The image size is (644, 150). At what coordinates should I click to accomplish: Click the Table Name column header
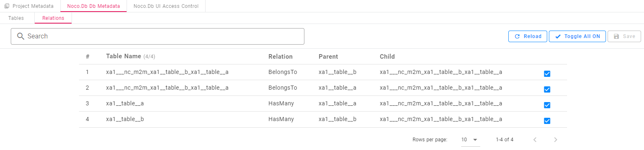(124, 57)
